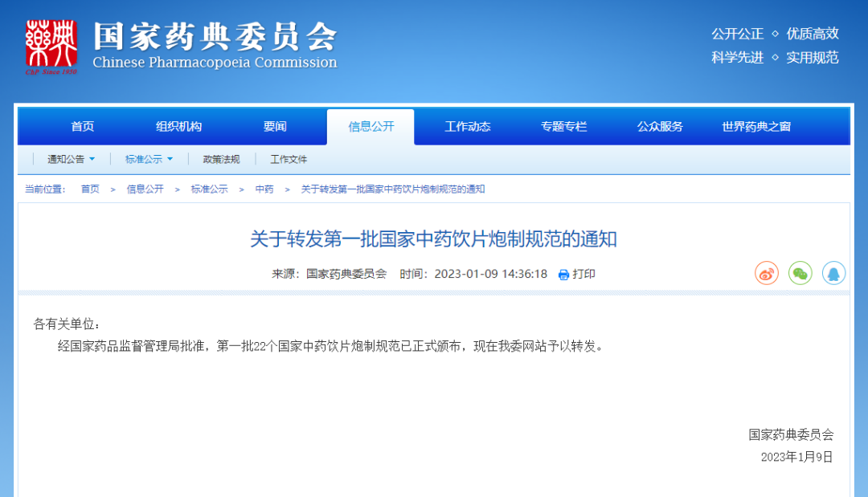Screen dimensions: 868x497
Task: Open the 世界药典之窗 tab
Action: [x=756, y=127]
